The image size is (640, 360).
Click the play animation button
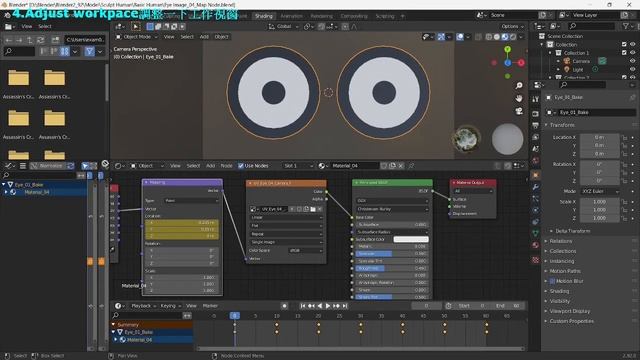coord(328,306)
